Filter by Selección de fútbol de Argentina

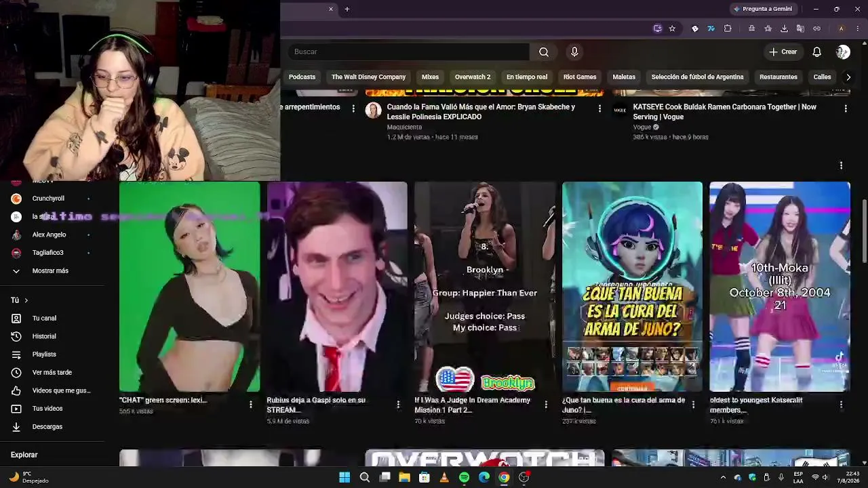click(697, 77)
